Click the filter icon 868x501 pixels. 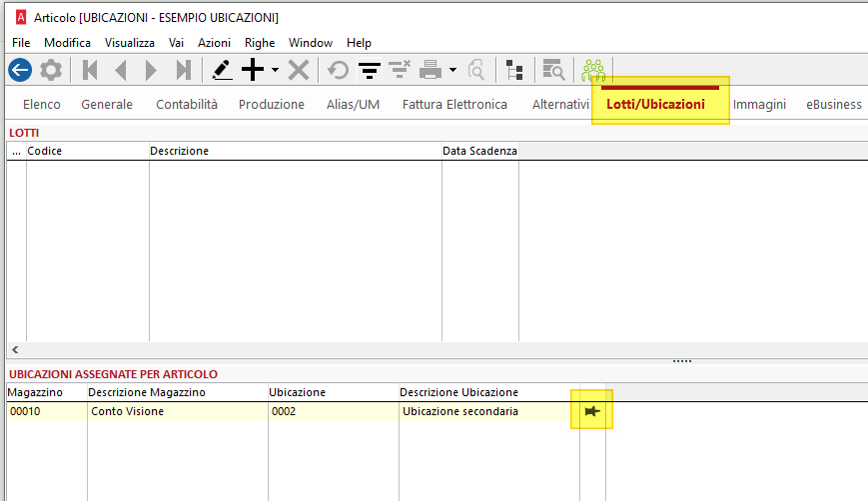[x=370, y=70]
